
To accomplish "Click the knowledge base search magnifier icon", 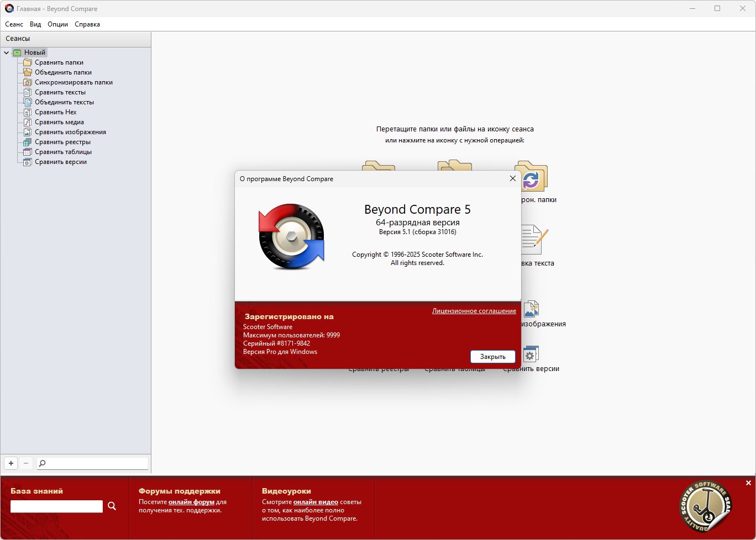I will (x=112, y=506).
